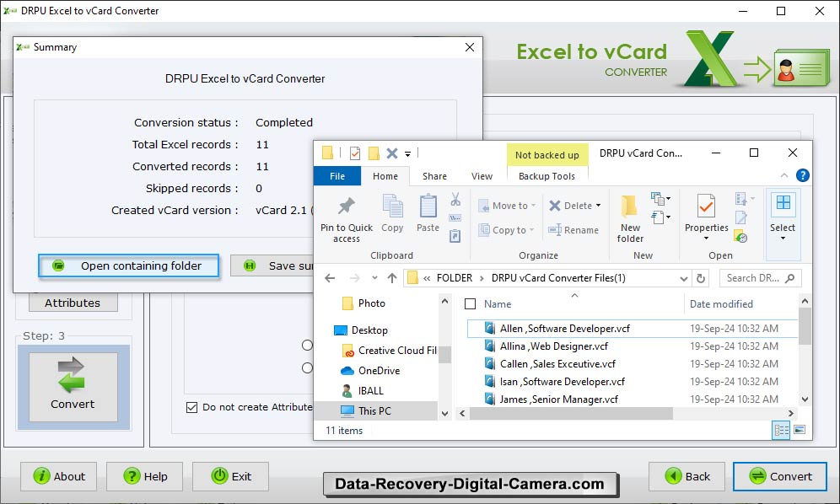Open the Properties ribbon icon

pos(706,206)
